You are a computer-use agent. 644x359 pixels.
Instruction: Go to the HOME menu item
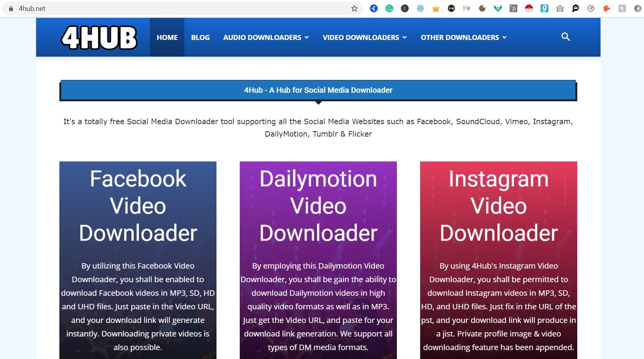click(167, 37)
